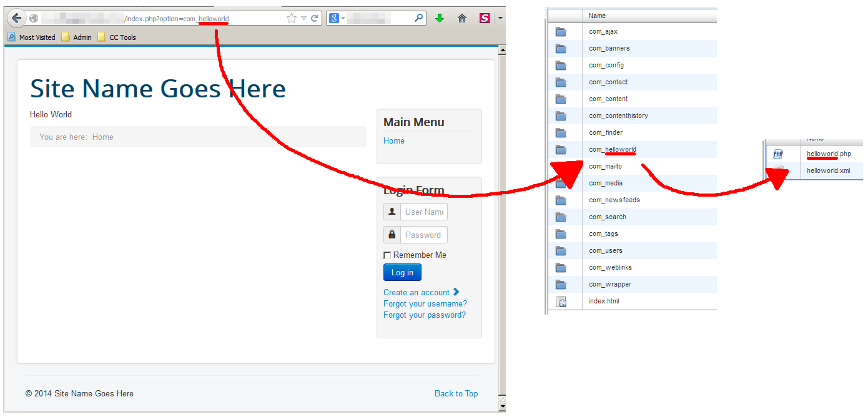The height and width of the screenshot is (417, 868).
Task: Select the helloworld.xml file name
Action: (x=828, y=170)
